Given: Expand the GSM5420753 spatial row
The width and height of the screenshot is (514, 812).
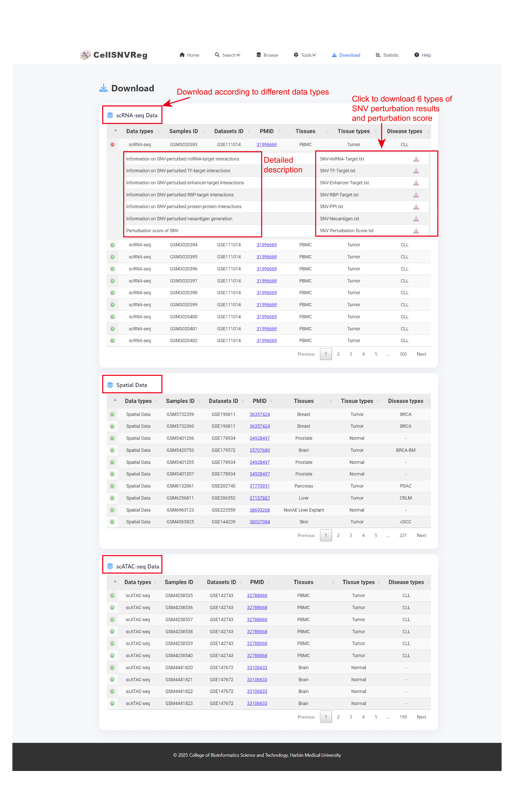Looking at the screenshot, I should pos(112,450).
